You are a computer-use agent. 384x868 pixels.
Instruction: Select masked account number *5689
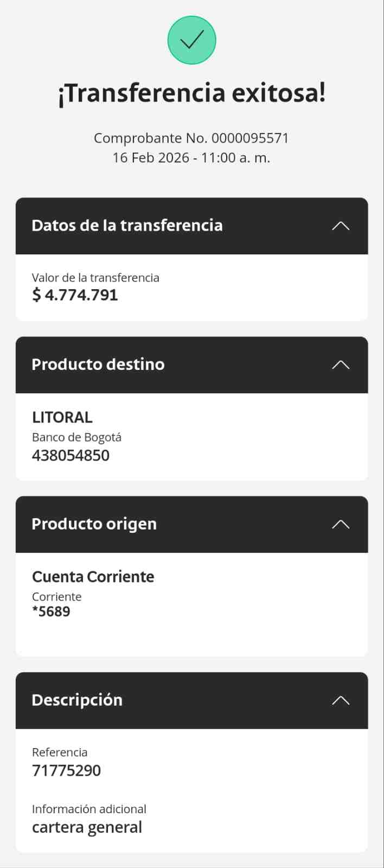point(51,612)
